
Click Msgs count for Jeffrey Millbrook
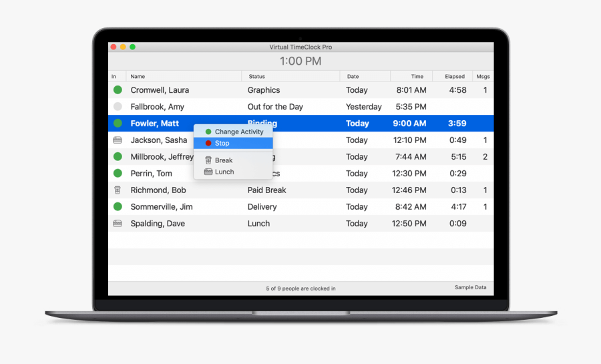point(485,157)
